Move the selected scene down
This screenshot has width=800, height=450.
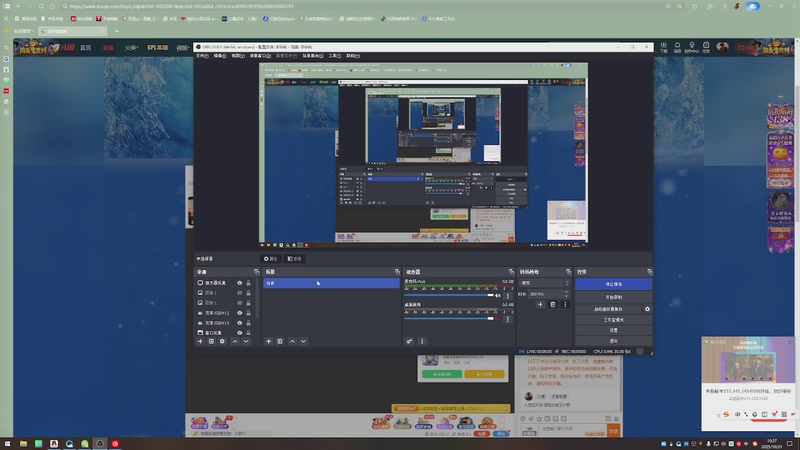(303, 341)
